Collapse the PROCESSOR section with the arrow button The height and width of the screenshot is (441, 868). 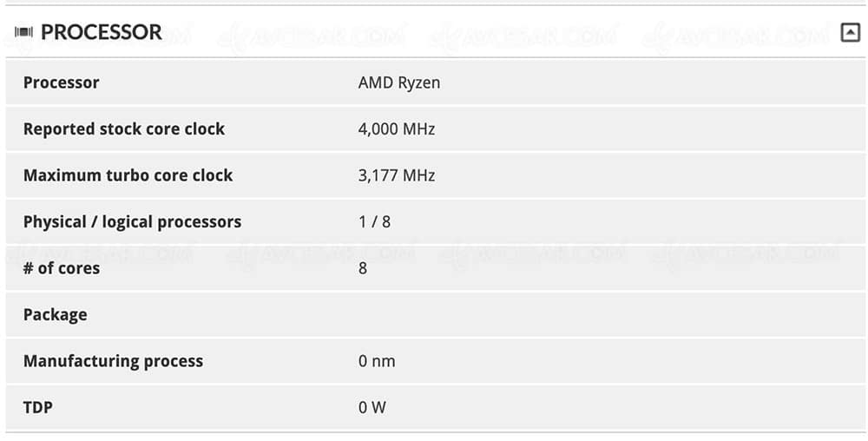coord(851,33)
